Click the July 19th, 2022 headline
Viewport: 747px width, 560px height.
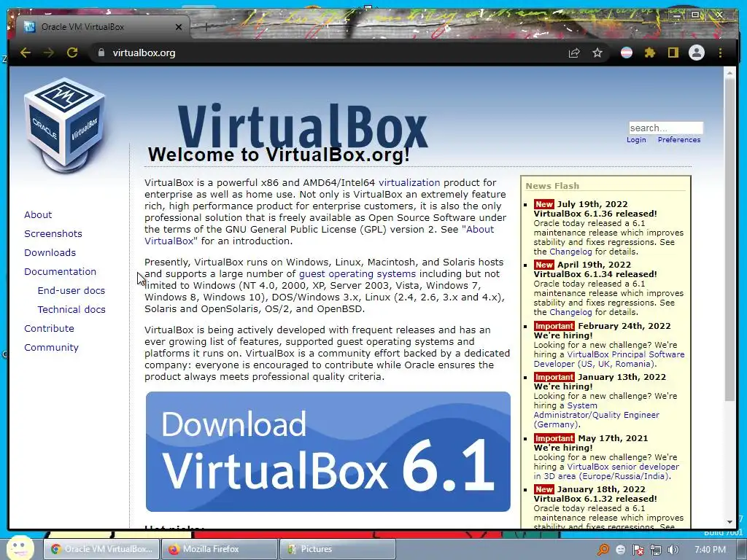click(x=592, y=204)
